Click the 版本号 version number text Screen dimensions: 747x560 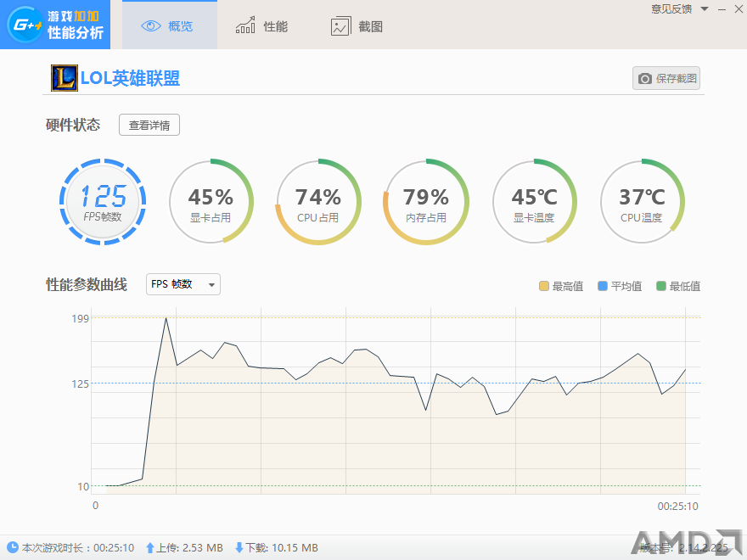tap(683, 547)
